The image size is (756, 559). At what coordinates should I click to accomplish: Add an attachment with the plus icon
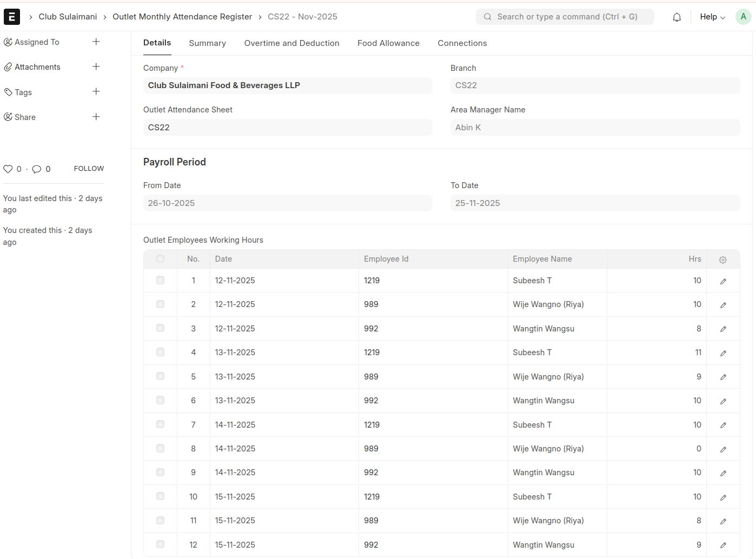[x=96, y=66]
